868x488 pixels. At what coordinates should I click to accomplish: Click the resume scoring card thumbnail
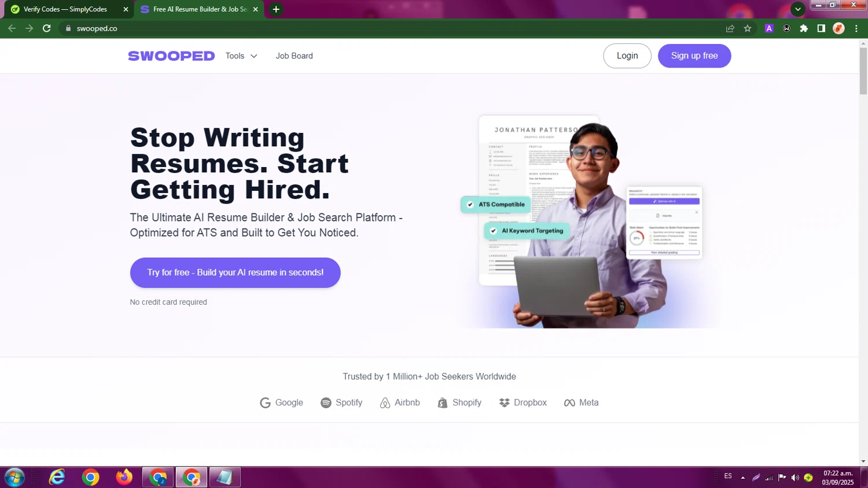(664, 222)
